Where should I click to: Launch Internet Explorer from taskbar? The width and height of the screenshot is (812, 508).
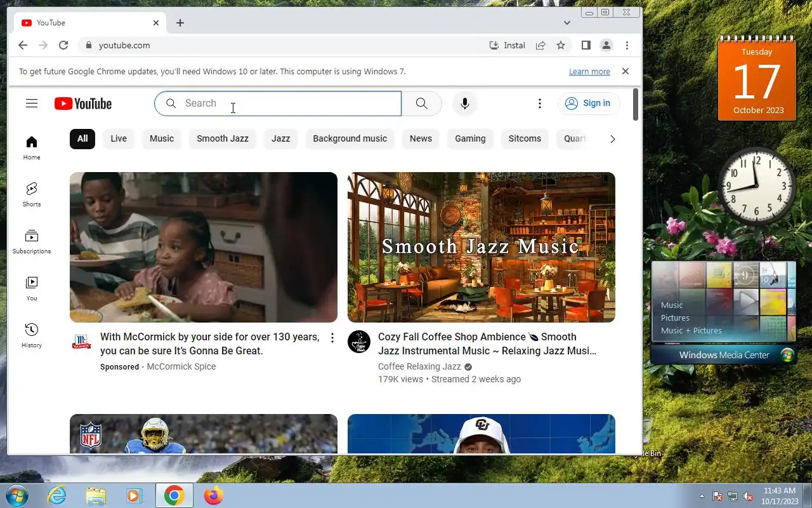click(x=57, y=495)
